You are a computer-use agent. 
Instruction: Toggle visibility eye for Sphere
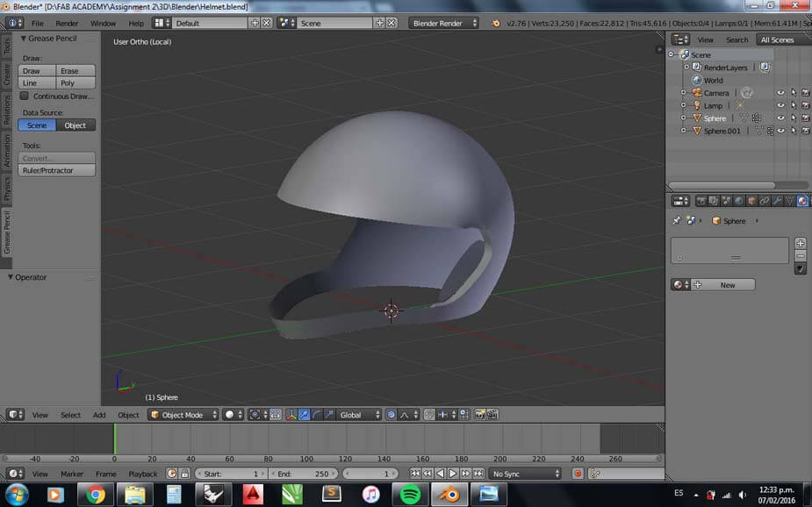coord(780,118)
